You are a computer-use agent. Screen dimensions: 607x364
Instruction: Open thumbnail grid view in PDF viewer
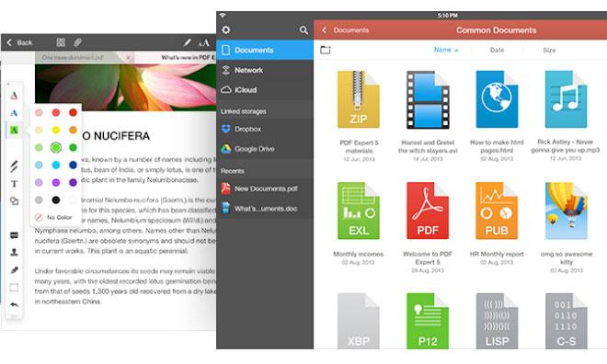point(61,42)
